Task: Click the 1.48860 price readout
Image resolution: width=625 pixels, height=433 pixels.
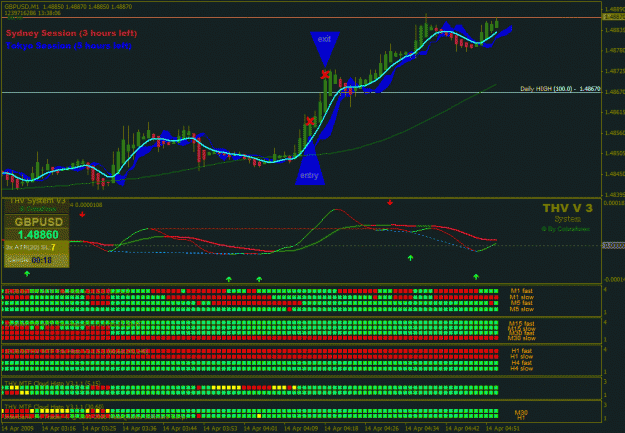Action: pyautogui.click(x=38, y=234)
